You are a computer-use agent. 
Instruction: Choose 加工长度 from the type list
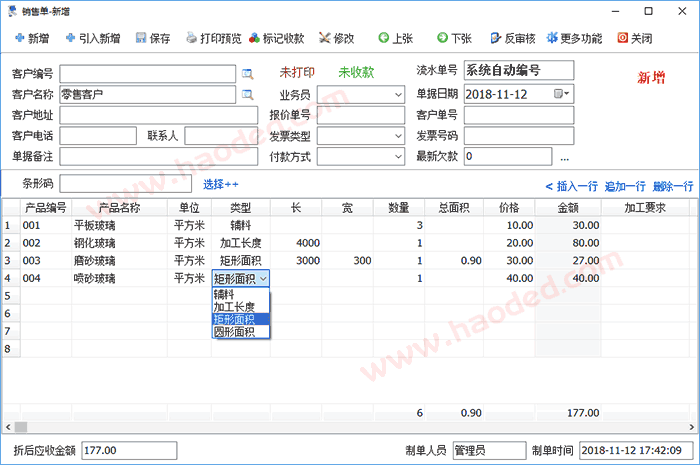coord(241,307)
